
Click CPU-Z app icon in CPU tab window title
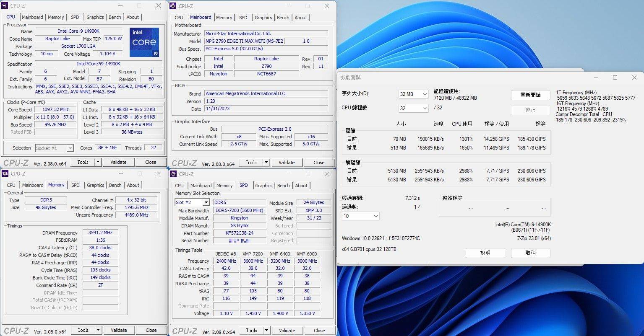click(x=5, y=6)
